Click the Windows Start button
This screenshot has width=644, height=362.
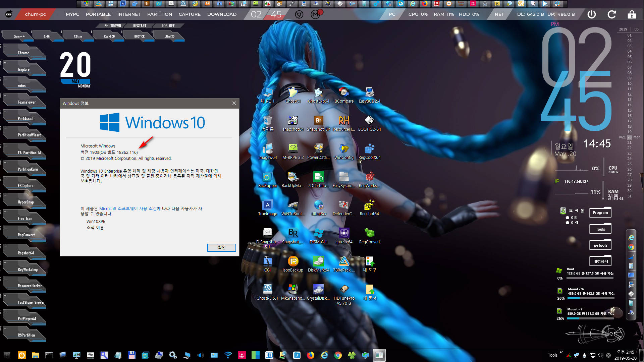click(7, 355)
